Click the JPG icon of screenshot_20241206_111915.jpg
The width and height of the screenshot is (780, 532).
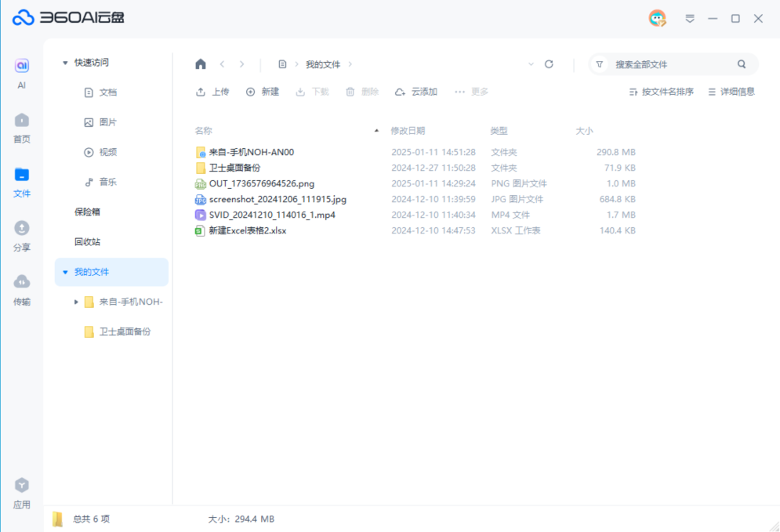(200, 199)
